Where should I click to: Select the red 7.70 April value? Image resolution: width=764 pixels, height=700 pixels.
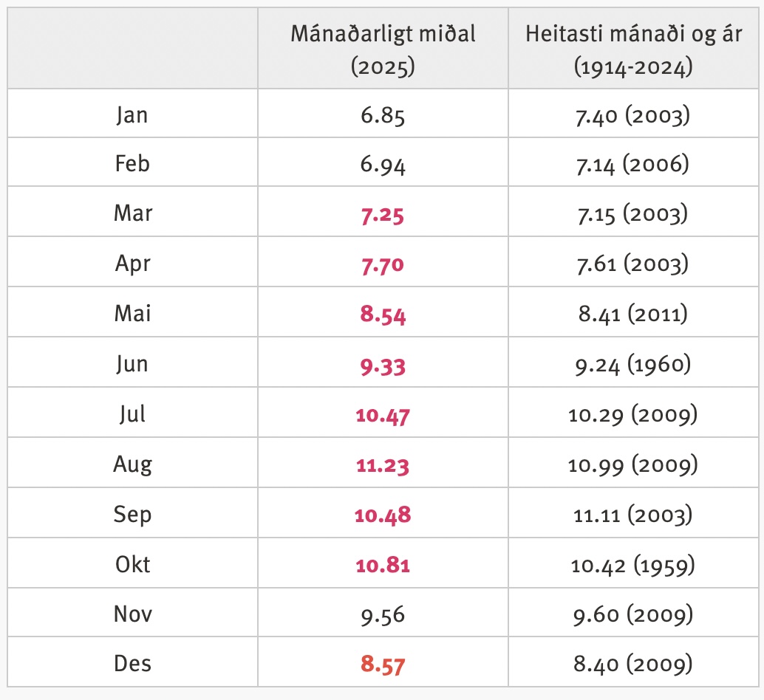coord(383,264)
